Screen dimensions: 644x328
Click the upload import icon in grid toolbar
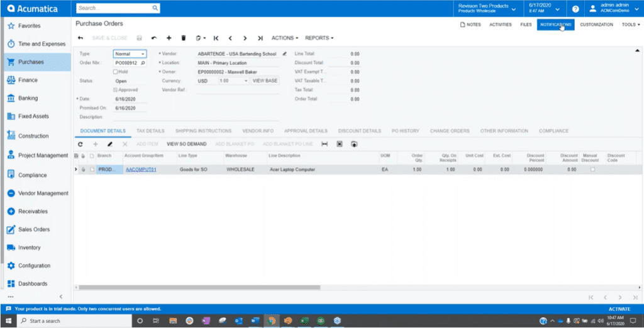click(354, 144)
